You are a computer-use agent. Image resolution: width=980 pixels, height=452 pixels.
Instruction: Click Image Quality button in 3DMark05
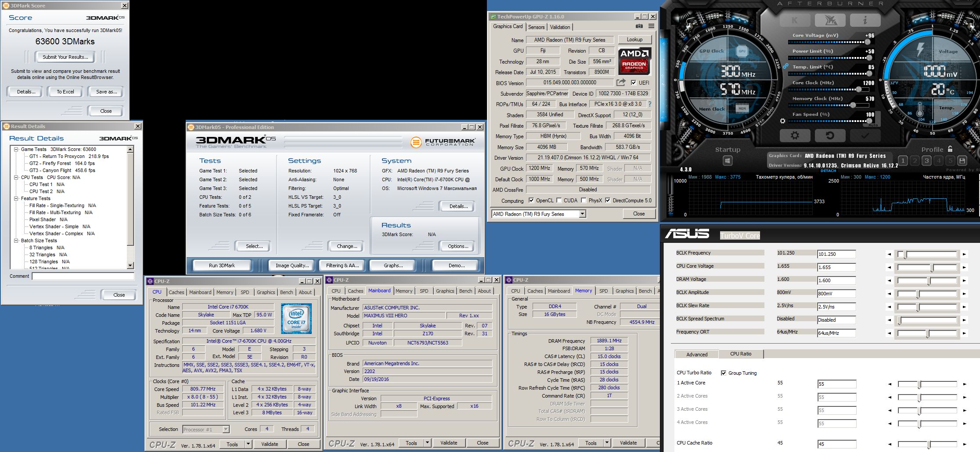click(x=292, y=265)
